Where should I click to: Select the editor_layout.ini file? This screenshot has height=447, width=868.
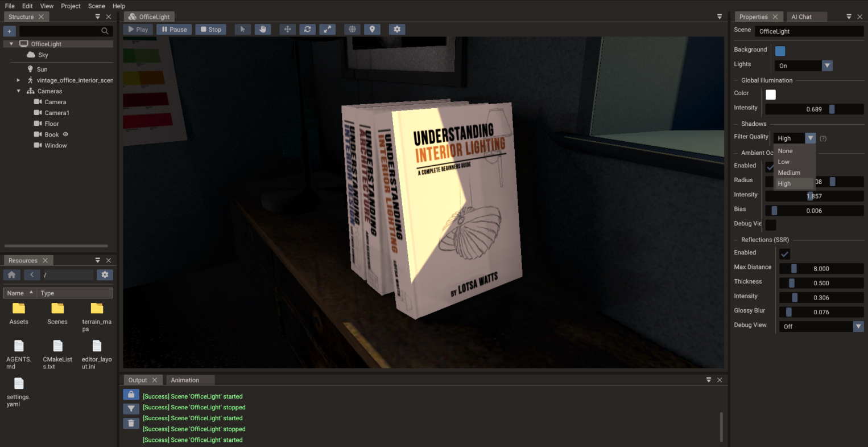[97, 354]
